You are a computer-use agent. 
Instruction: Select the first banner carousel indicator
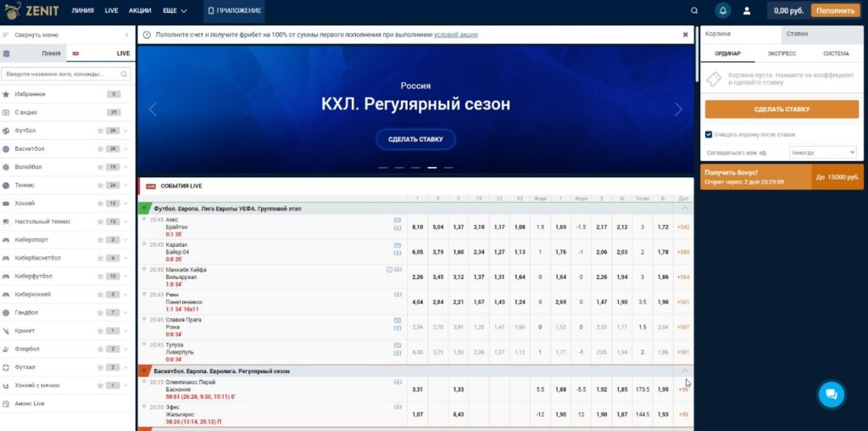[382, 167]
